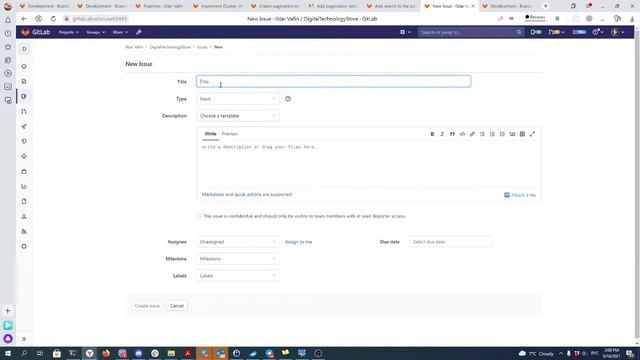Apply italic formatting in description editor
Screen dimensions: 640x360
(442, 134)
